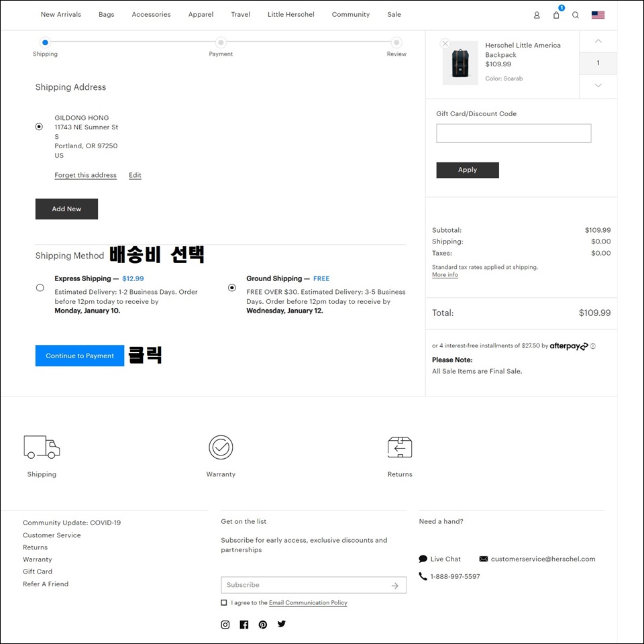The width and height of the screenshot is (644, 644).
Task: Click the Shipping truck icon
Action: [x=42, y=447]
